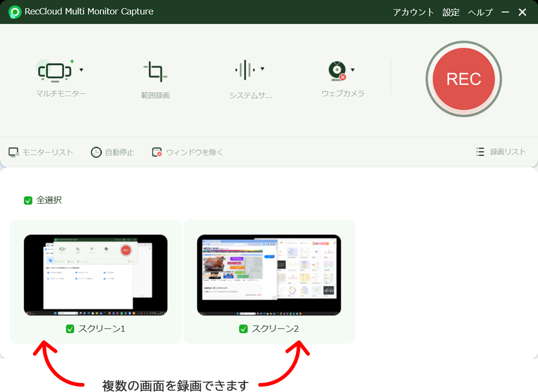The width and height of the screenshot is (538, 392).
Task: Toggle the 全選択 select all checkbox
Action: click(28, 200)
